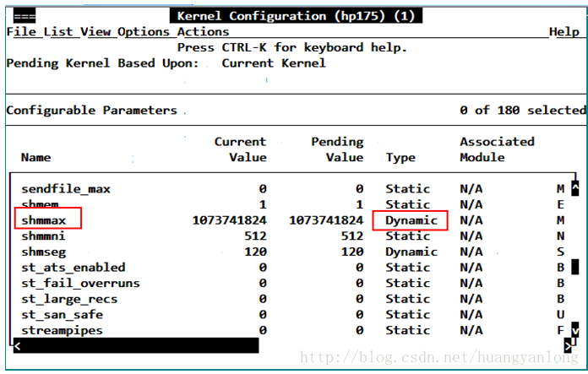The image size is (588, 374).
Task: Select the shmmni parameter
Action: coord(43,236)
